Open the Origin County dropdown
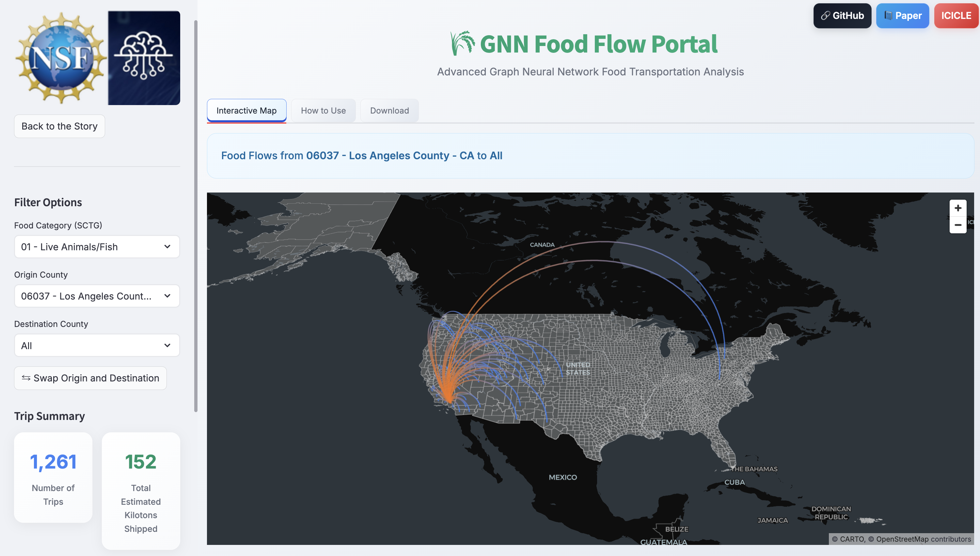The width and height of the screenshot is (980, 556). [x=97, y=296]
